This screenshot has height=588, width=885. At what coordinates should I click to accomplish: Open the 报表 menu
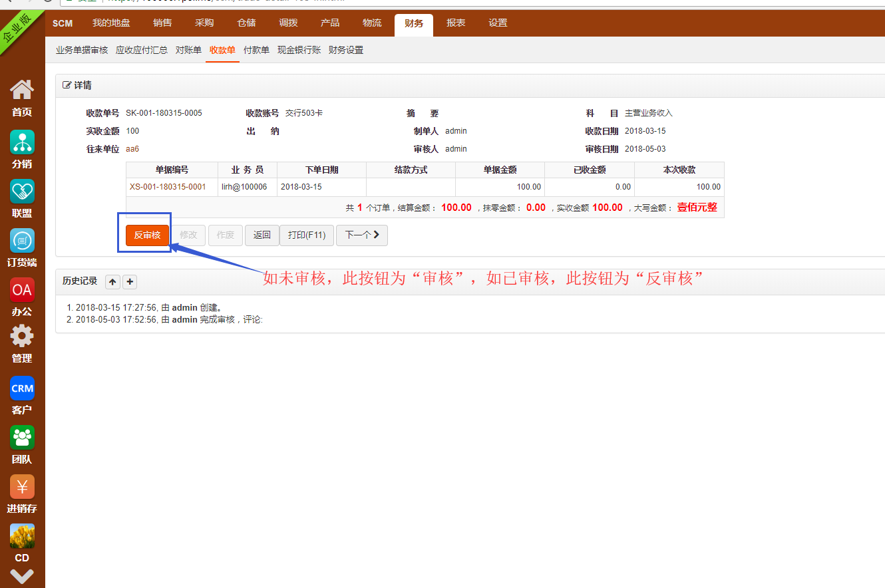pos(456,23)
